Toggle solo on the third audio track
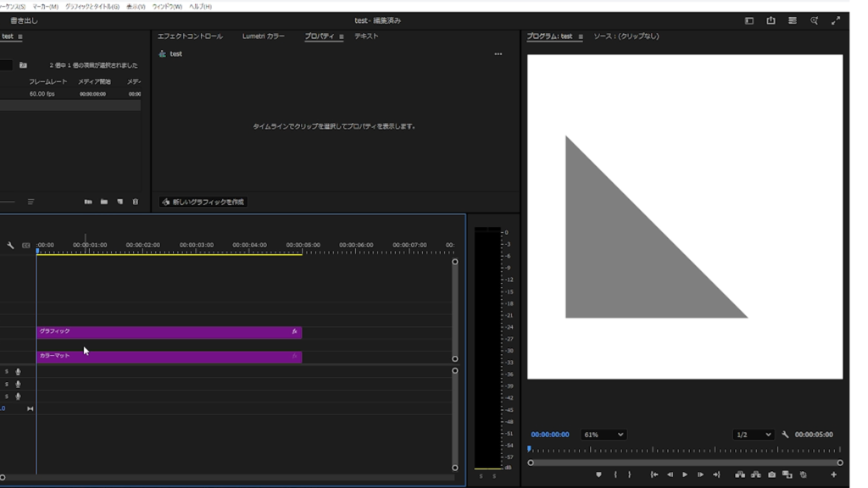Viewport: 868px width, 488px height. pyautogui.click(x=7, y=396)
